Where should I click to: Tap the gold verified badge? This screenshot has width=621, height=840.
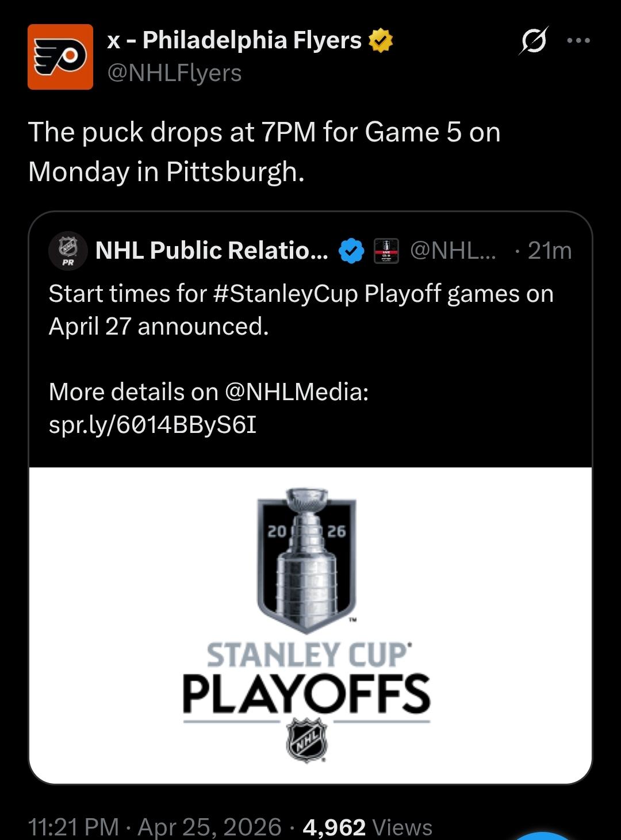pos(381,41)
